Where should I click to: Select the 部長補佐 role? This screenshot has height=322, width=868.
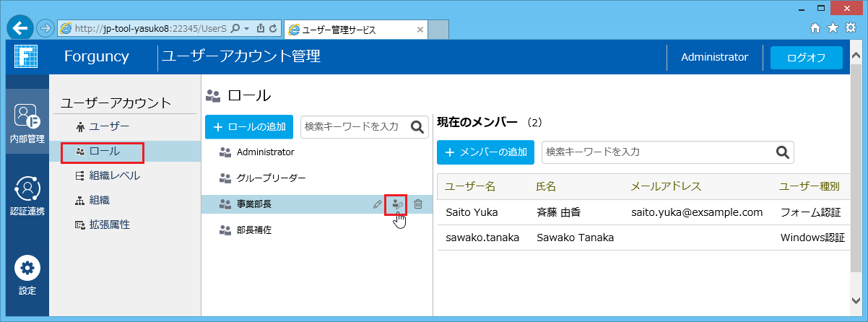click(254, 230)
